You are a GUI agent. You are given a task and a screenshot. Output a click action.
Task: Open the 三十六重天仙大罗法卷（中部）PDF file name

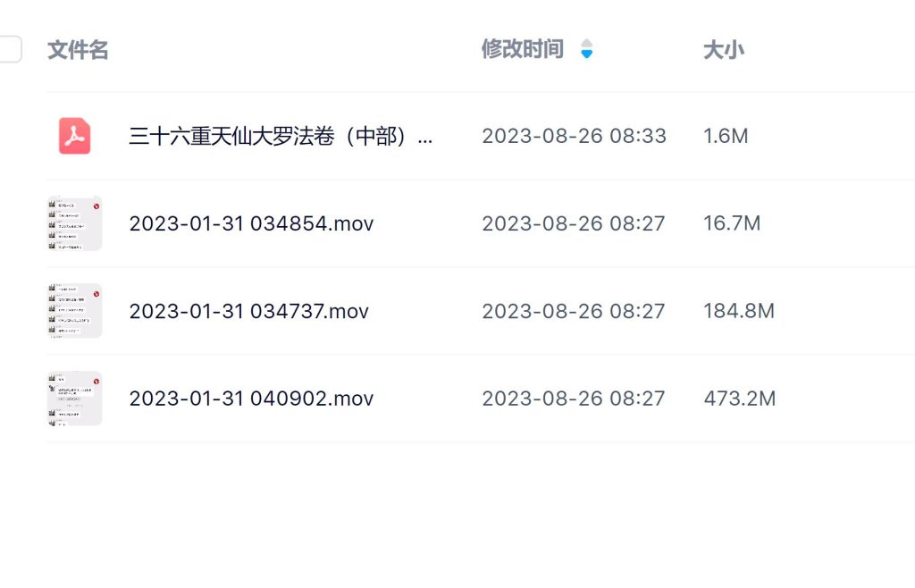click(281, 137)
